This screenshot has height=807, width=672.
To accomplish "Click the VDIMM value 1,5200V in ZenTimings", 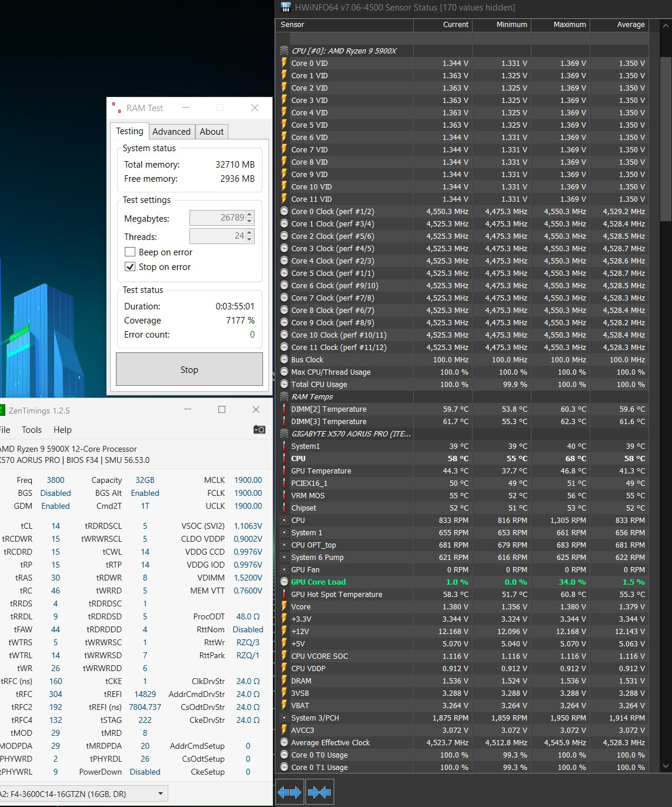I will [248, 578].
